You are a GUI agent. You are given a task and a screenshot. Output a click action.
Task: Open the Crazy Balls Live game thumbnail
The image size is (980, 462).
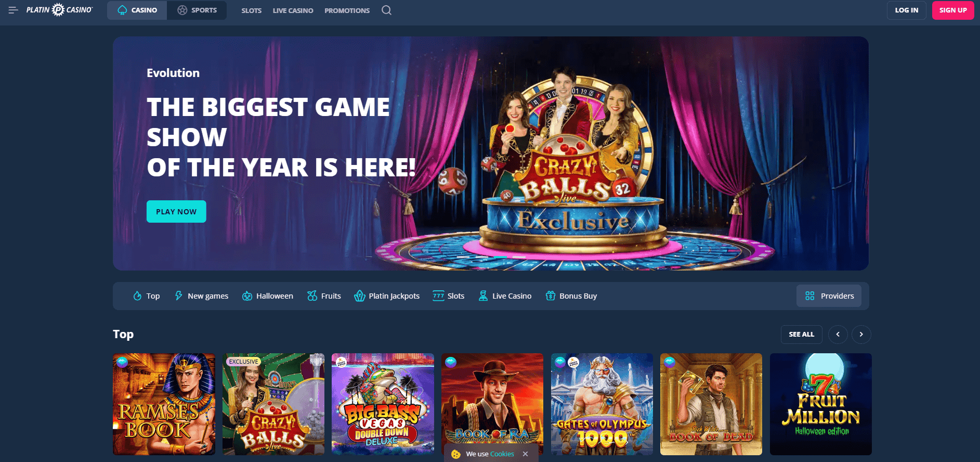273,404
